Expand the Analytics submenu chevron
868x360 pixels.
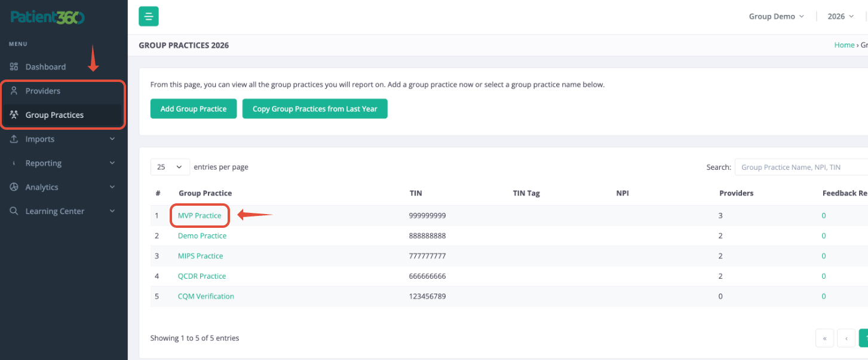tap(112, 187)
